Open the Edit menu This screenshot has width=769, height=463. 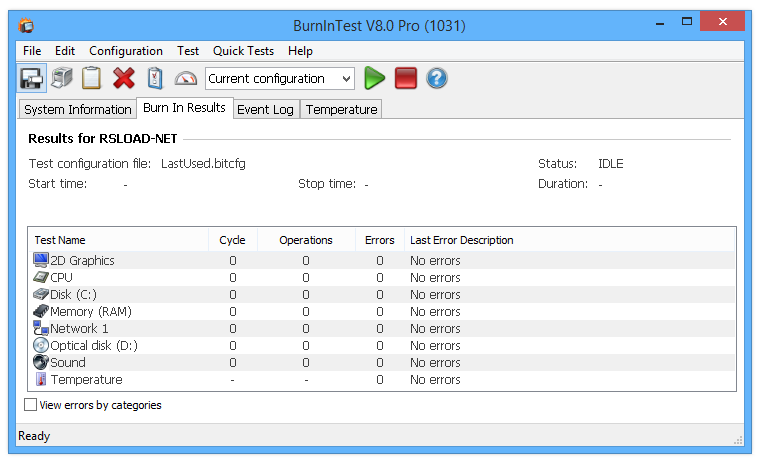65,51
